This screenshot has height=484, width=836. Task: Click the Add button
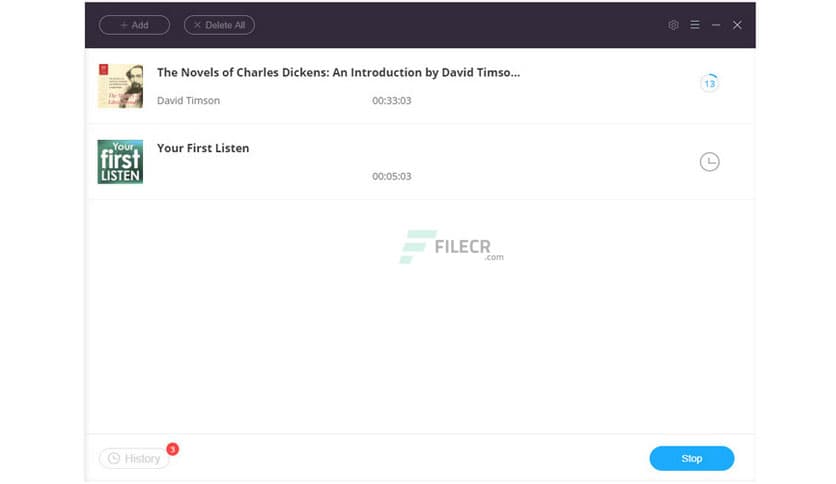[134, 25]
